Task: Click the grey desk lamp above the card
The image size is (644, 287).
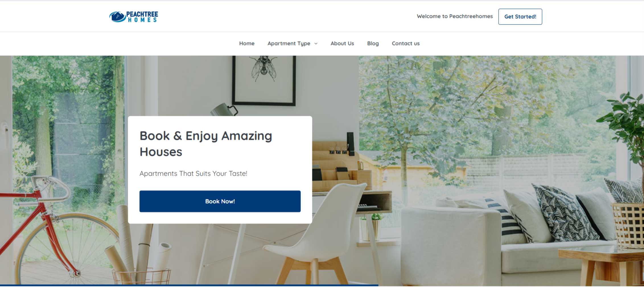Action: 224,110
